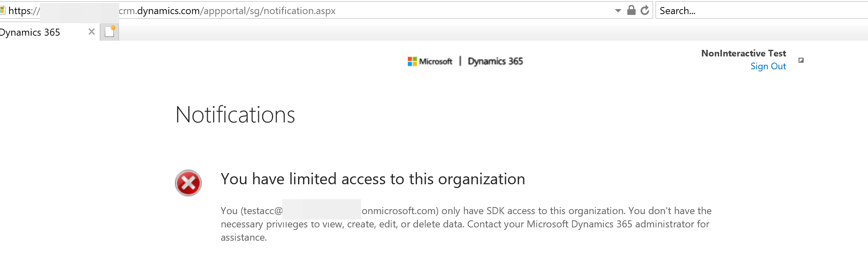This screenshot has height=266, width=868.
Task: Open a new tab with the new-tab button
Action: pyautogui.click(x=110, y=32)
